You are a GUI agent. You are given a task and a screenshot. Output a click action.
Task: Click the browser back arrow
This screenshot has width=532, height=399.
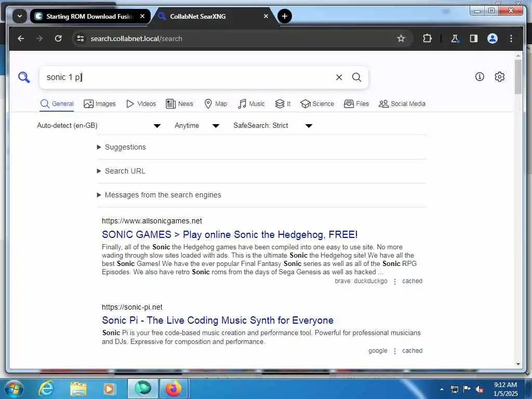(21, 38)
